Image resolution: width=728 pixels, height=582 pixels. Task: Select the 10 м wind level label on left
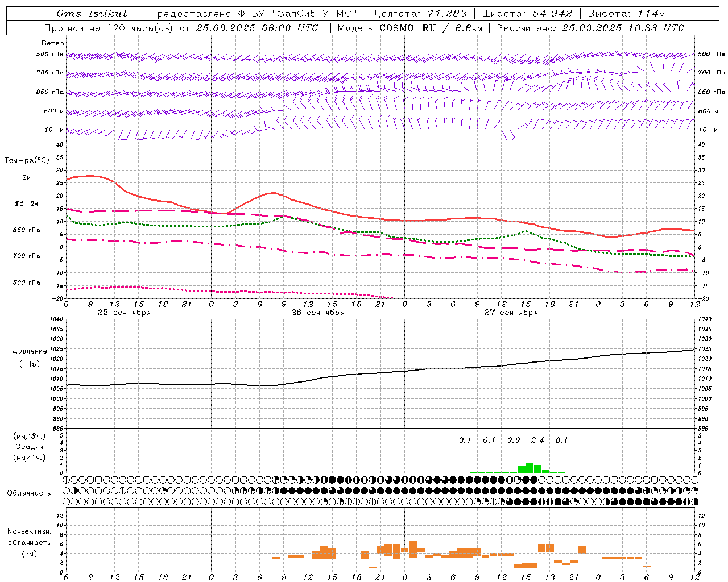click(x=55, y=130)
